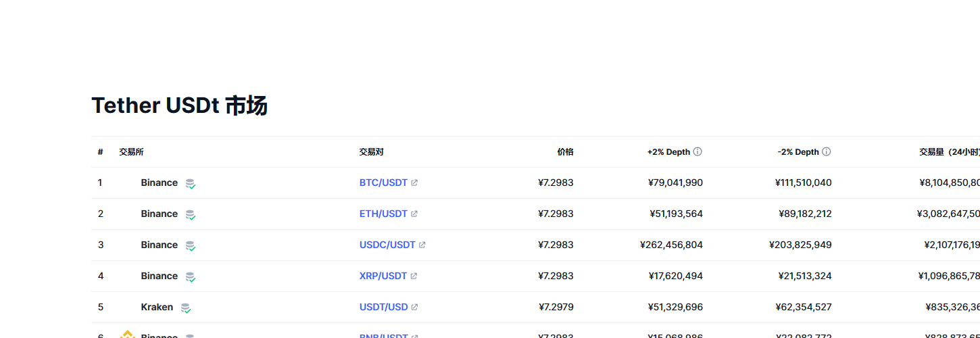
Task: Click the info icon beside +2% Depth
Action: 697,152
